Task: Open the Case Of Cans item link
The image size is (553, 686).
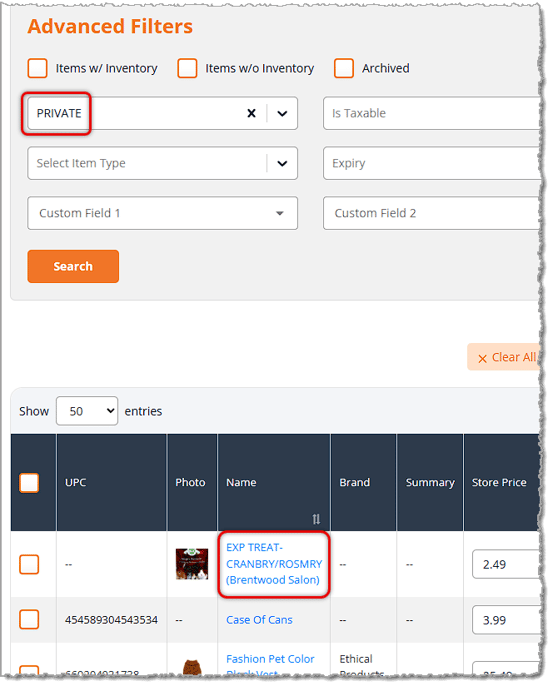Action: point(259,620)
